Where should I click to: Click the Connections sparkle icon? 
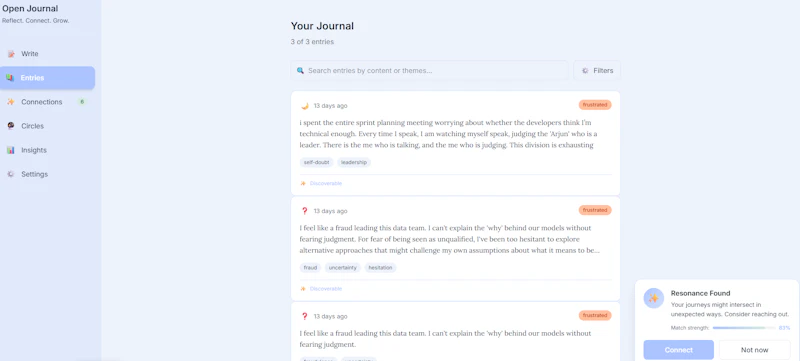[x=11, y=102]
